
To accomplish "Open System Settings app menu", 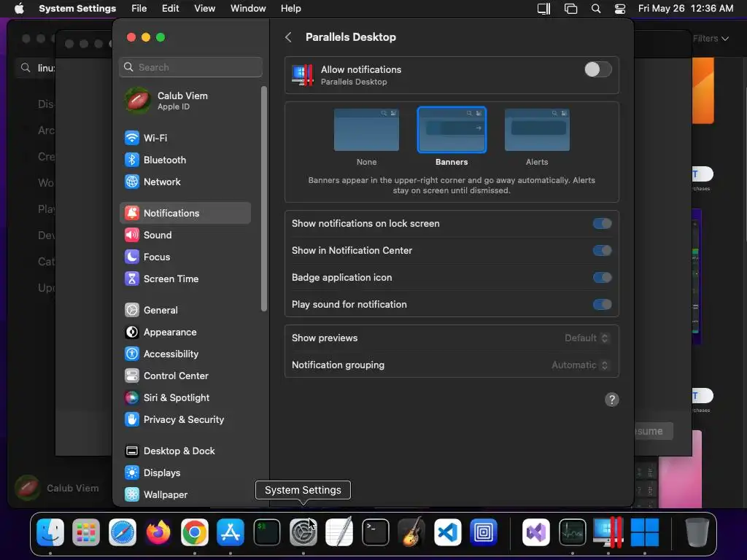I will coord(77,9).
